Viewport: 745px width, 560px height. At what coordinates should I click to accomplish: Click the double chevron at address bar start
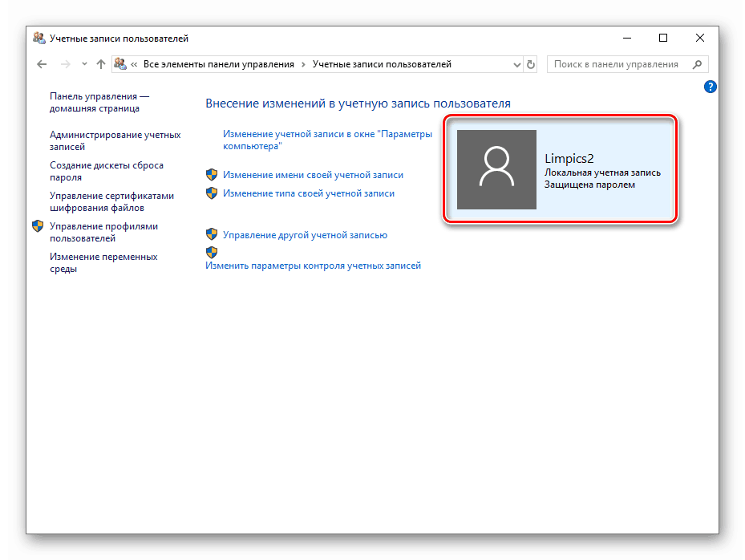134,65
